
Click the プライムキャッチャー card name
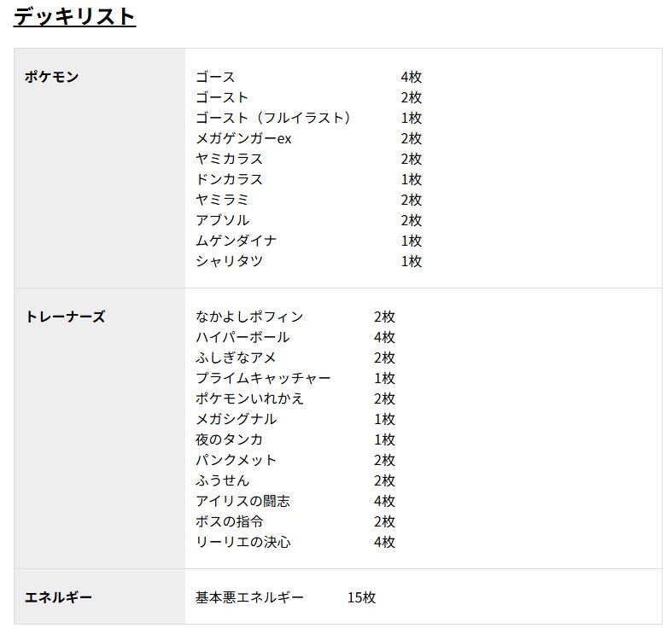(x=263, y=378)
